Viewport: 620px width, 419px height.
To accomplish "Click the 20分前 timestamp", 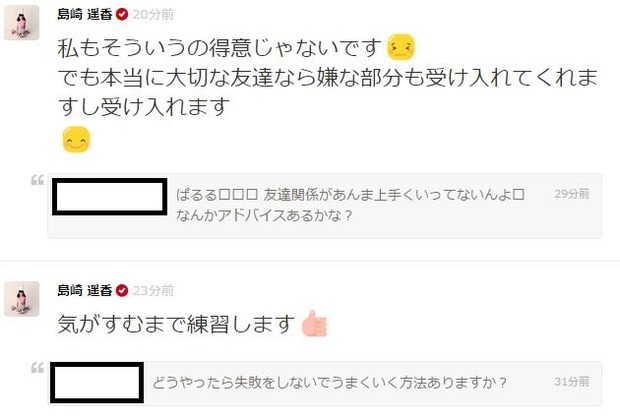I will [x=153, y=15].
